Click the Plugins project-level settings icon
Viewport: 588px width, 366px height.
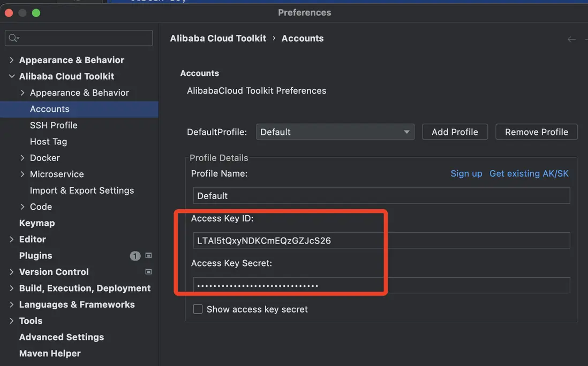point(149,256)
